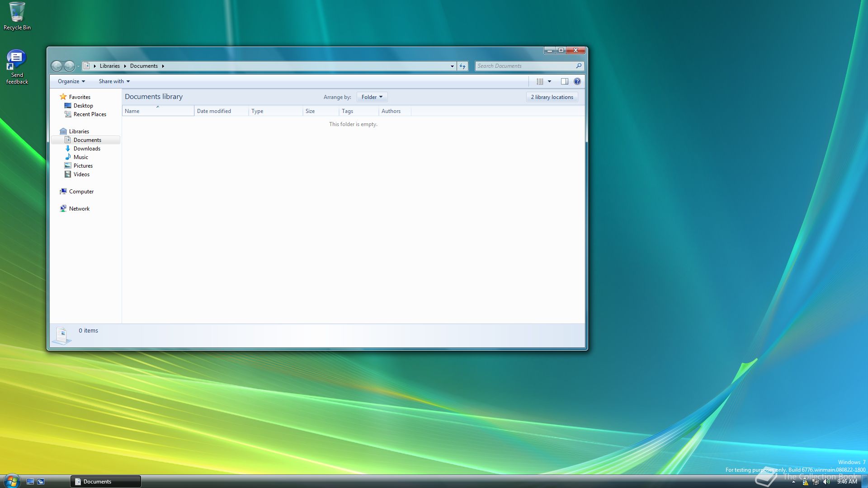
Task: Sort by the Name column header
Action: pyautogui.click(x=158, y=111)
